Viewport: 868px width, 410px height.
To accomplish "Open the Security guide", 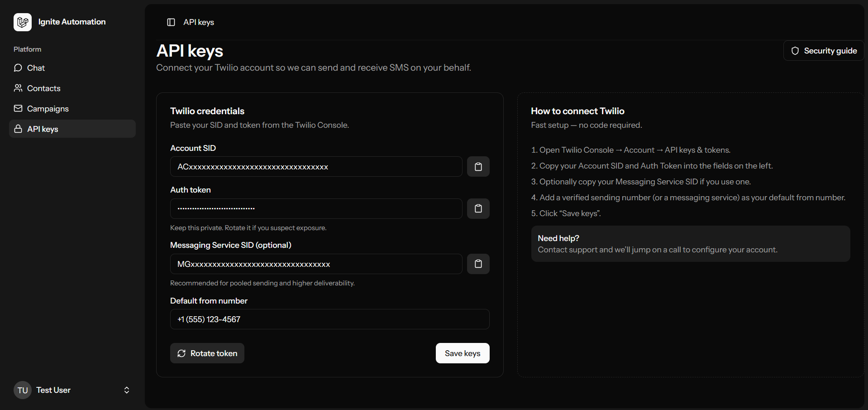I will click(x=824, y=51).
